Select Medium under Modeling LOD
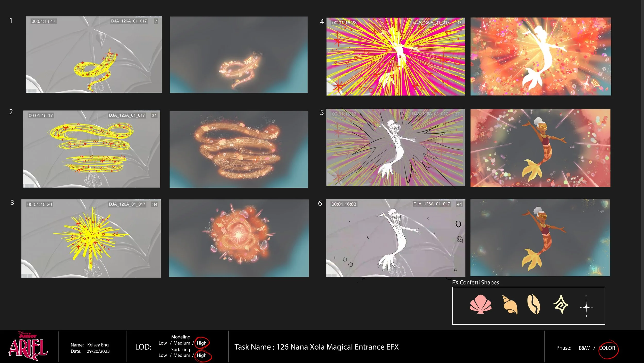Screen dimensions: 644x363 click(x=182, y=343)
